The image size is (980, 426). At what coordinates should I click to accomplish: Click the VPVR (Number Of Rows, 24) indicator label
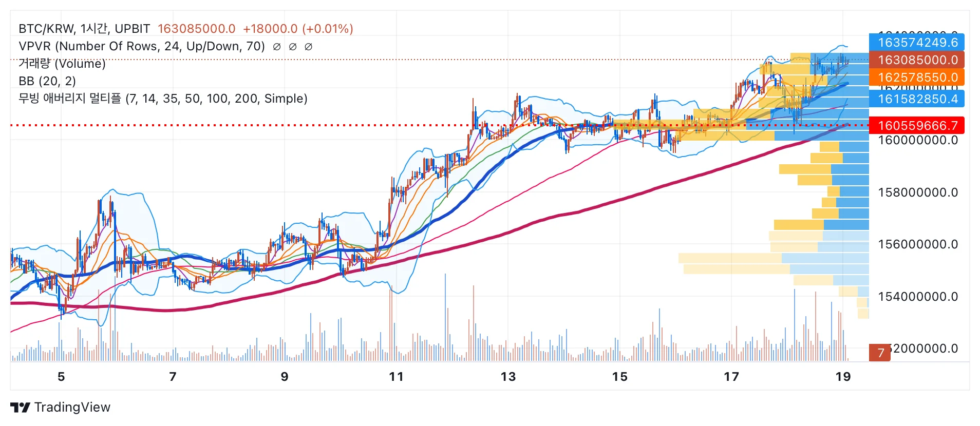(x=142, y=46)
